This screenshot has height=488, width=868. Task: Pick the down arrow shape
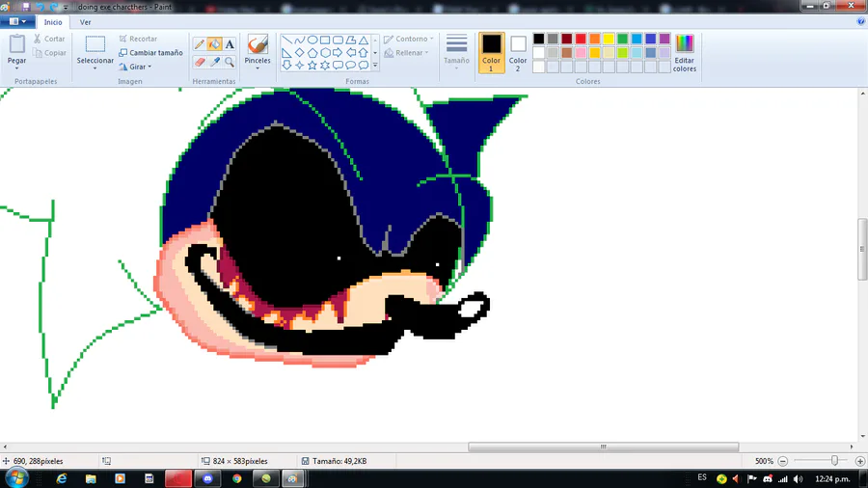click(286, 66)
